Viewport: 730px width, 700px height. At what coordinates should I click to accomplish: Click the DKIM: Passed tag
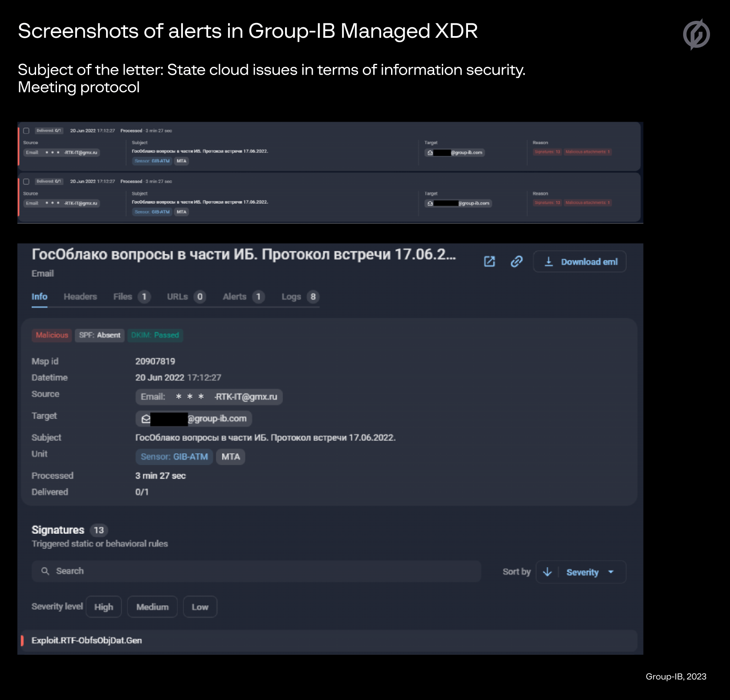pos(155,335)
